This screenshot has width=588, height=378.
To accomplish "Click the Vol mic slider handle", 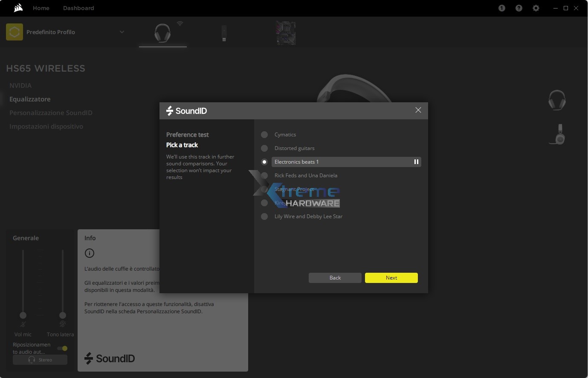I will click(x=23, y=315).
